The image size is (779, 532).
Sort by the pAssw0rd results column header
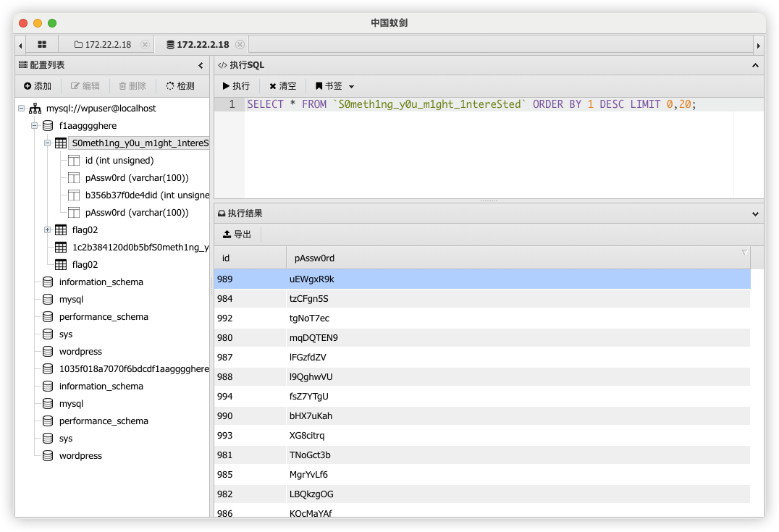point(518,258)
